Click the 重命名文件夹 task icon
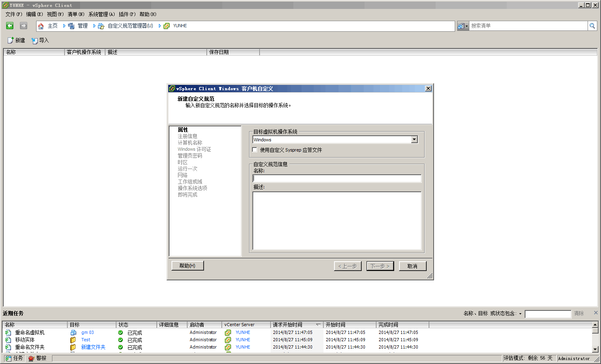The width and height of the screenshot is (601, 364). [8, 347]
